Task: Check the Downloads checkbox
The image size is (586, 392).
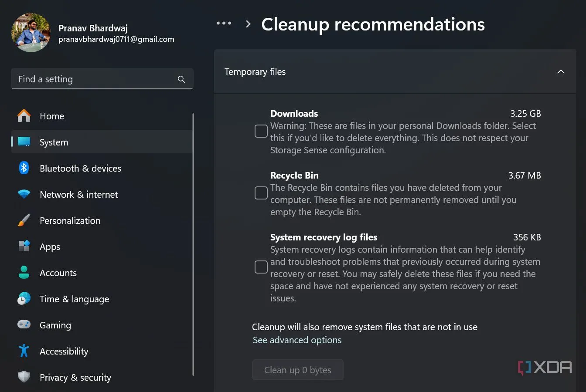Action: click(261, 131)
